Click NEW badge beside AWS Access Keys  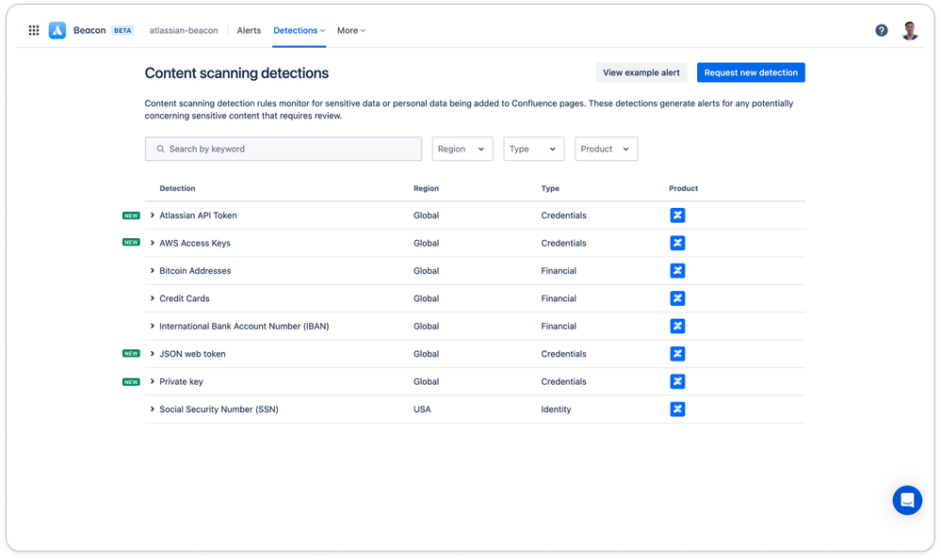click(x=131, y=242)
